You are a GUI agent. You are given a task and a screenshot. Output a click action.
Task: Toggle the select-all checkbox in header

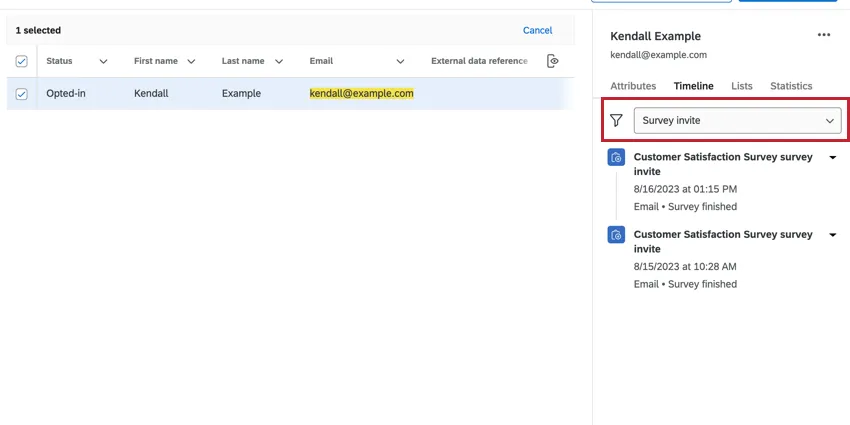pyautogui.click(x=22, y=61)
